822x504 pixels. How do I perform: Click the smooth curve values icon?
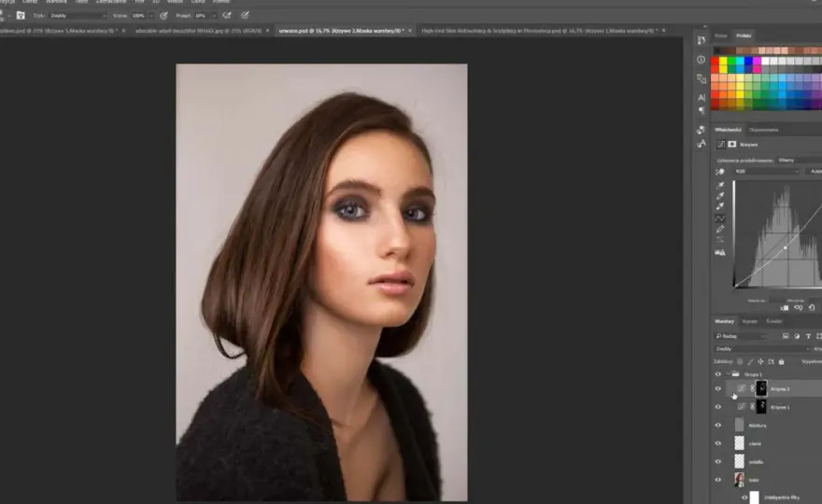(720, 240)
